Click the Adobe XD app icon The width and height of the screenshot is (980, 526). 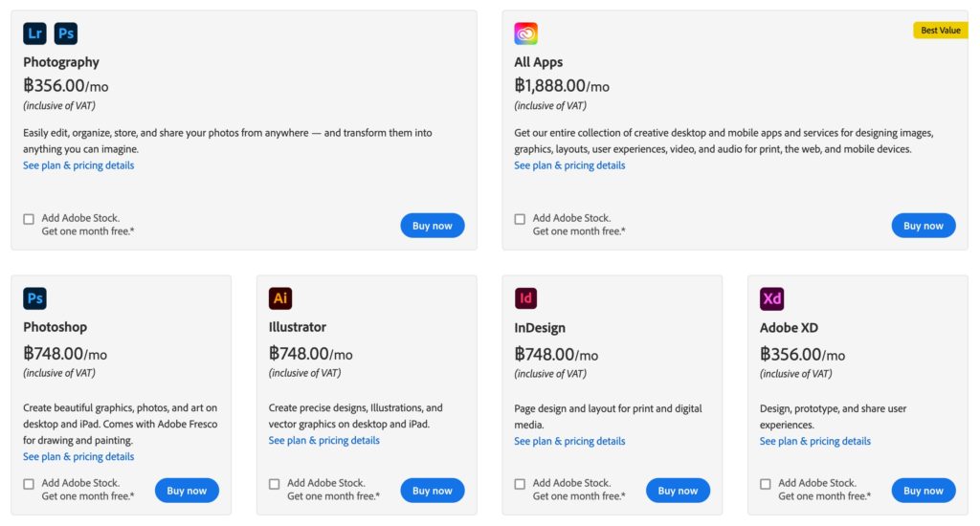771,298
